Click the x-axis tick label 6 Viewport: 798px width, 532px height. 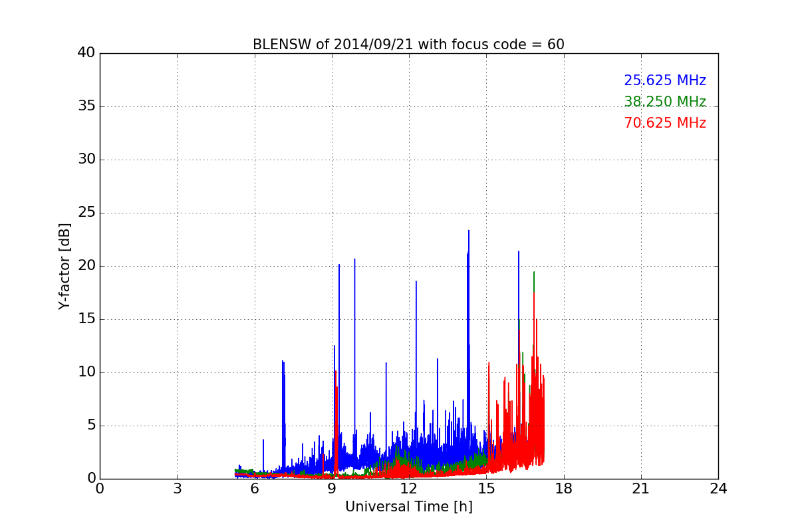pyautogui.click(x=254, y=489)
